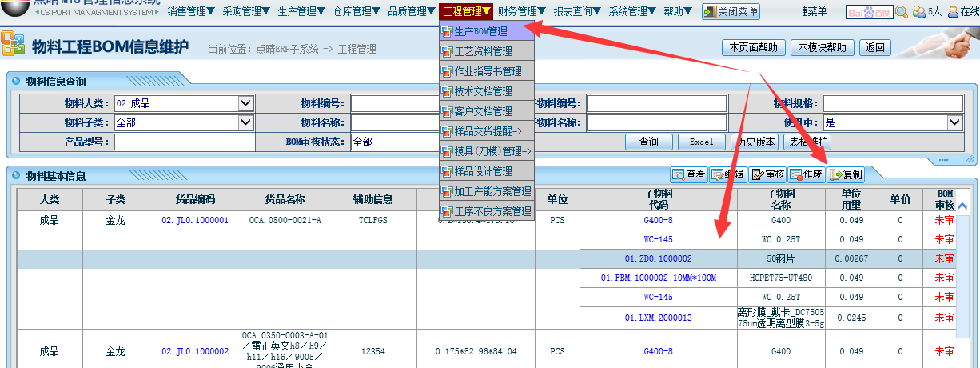Screen dimensions: 980x368
Task: Click the Excel export button
Action: pos(701,142)
